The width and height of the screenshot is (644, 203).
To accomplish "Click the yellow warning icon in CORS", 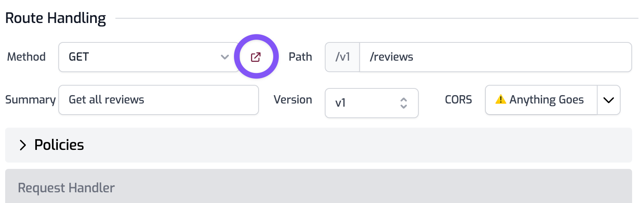I will click(x=500, y=100).
